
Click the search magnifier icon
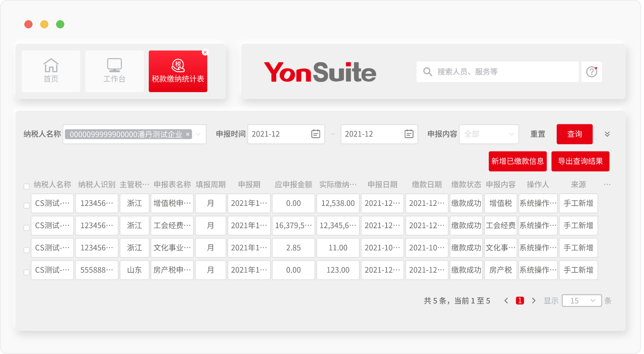(x=427, y=72)
